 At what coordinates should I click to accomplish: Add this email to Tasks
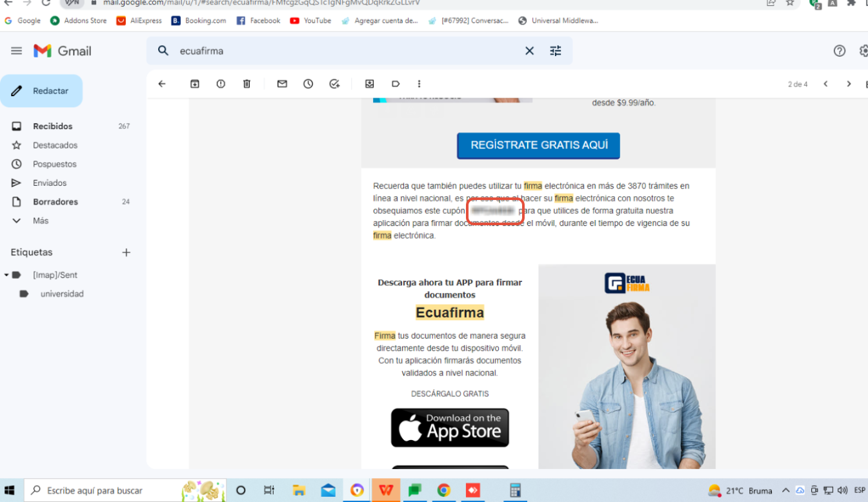click(x=334, y=84)
